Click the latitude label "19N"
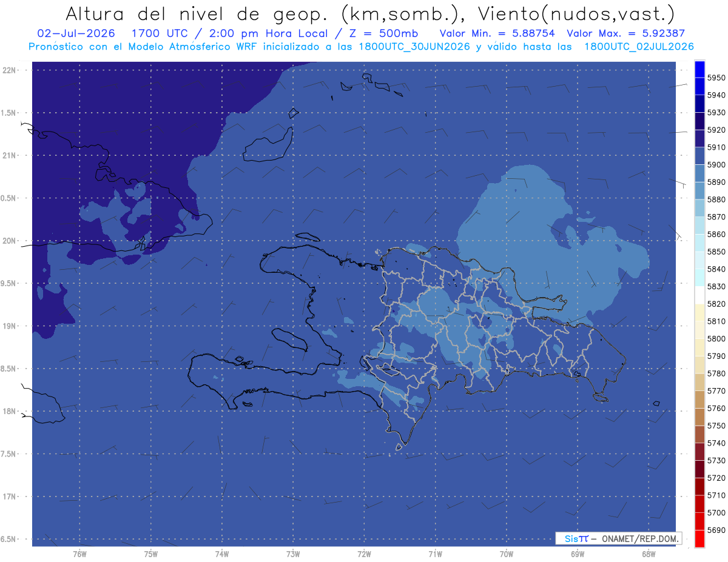728x562 pixels. [x=10, y=326]
